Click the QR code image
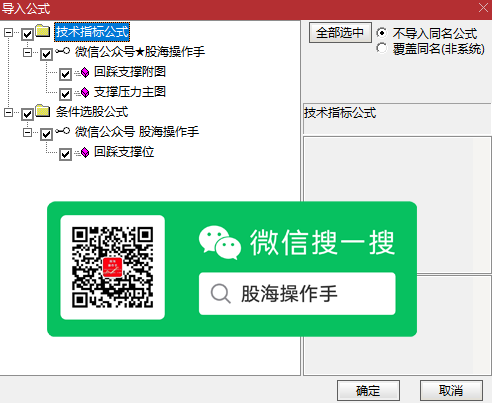The width and height of the screenshot is (492, 403). coord(113,267)
